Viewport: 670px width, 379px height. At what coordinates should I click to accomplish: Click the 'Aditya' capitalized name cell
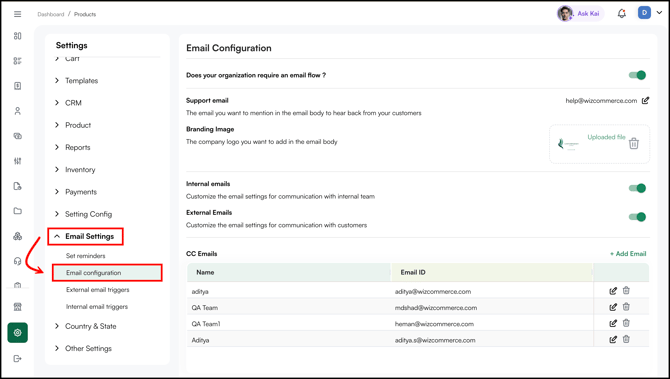point(200,340)
